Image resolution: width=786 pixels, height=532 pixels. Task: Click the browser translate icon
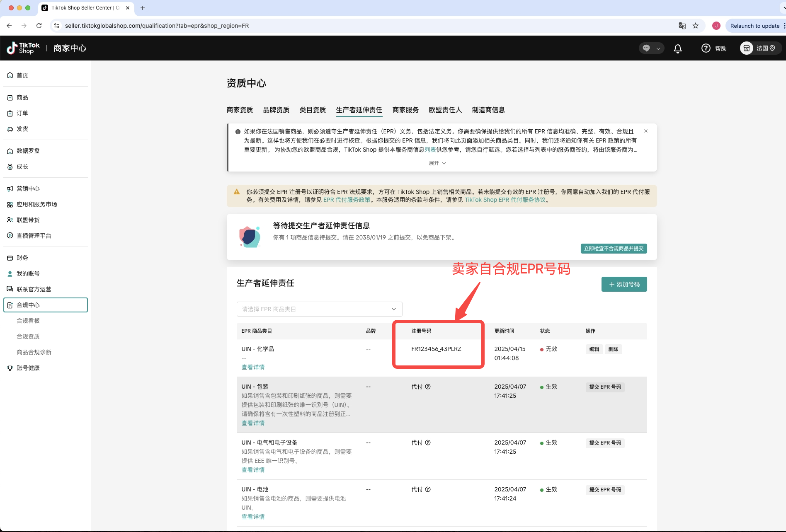[682, 26]
